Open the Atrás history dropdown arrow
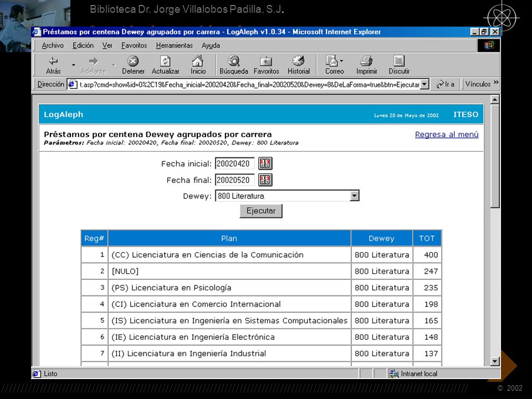The image size is (532, 399). pyautogui.click(x=73, y=65)
